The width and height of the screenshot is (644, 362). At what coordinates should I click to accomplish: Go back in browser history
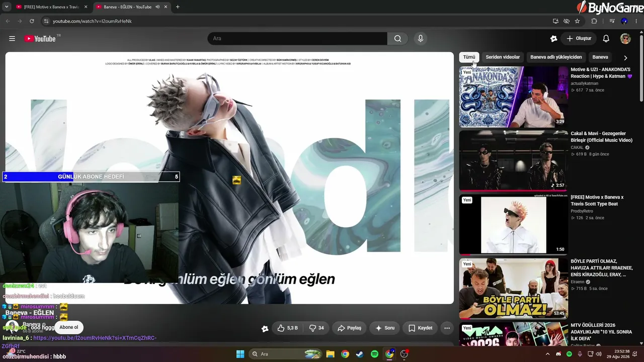(8, 21)
